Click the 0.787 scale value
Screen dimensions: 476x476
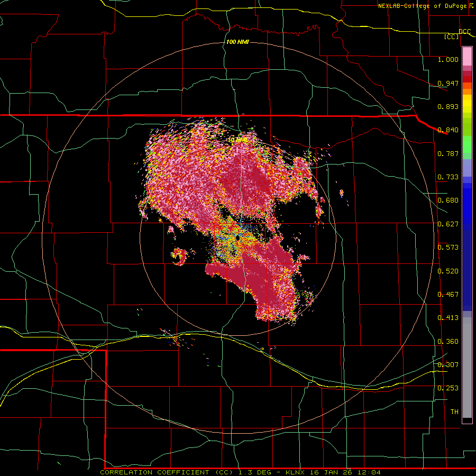click(x=448, y=153)
